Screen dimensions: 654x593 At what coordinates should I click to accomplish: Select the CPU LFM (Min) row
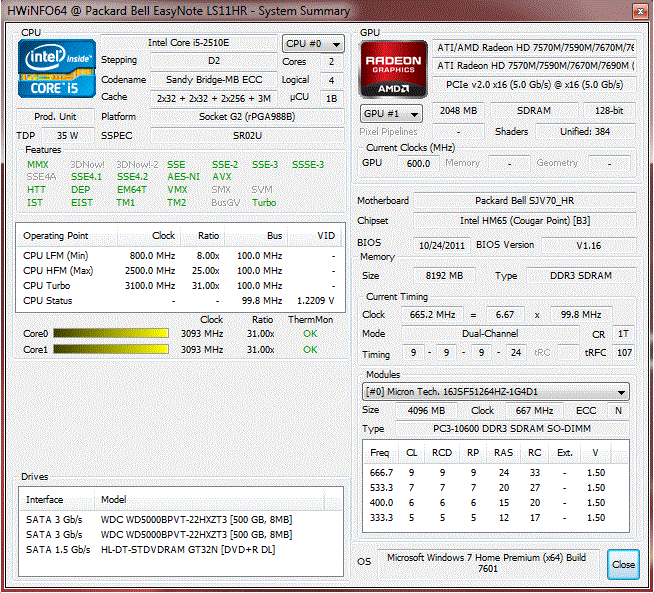tap(179, 256)
